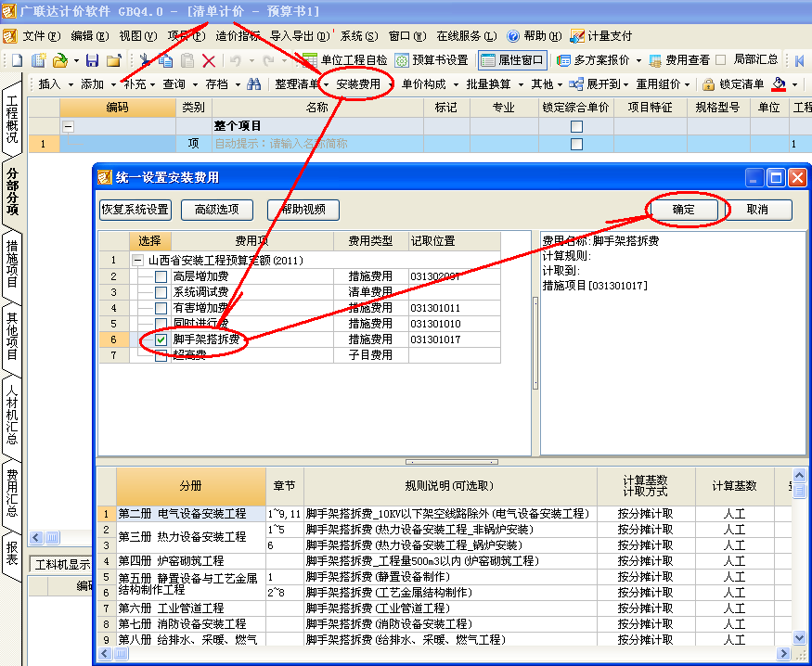Click the open file arrow icon
The image size is (812, 666).
click(x=60, y=60)
